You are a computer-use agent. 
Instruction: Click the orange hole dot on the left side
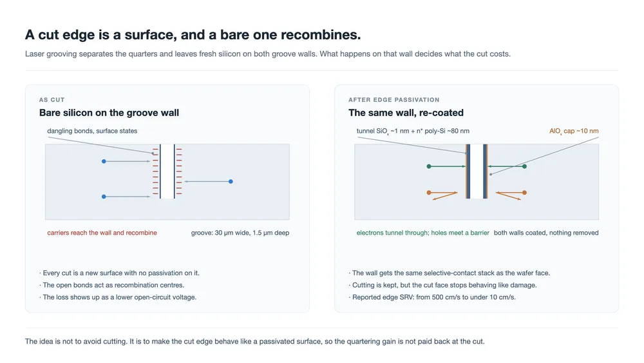click(429, 192)
